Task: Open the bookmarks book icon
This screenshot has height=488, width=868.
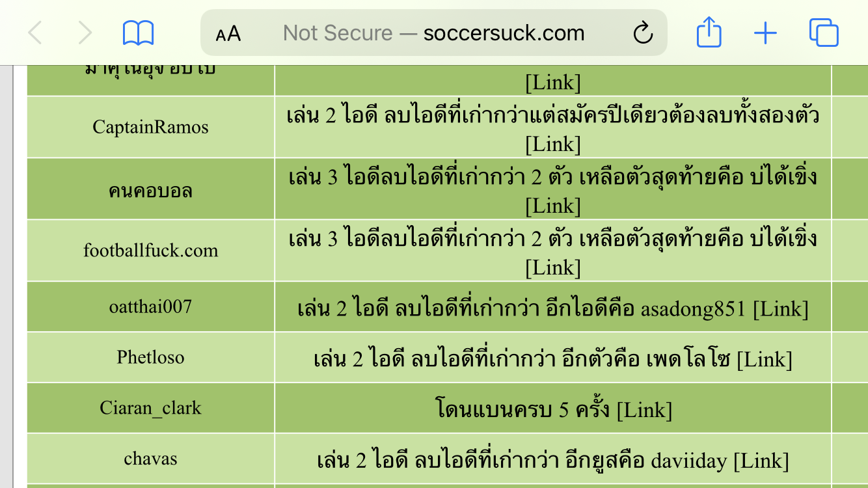Action: [x=138, y=33]
